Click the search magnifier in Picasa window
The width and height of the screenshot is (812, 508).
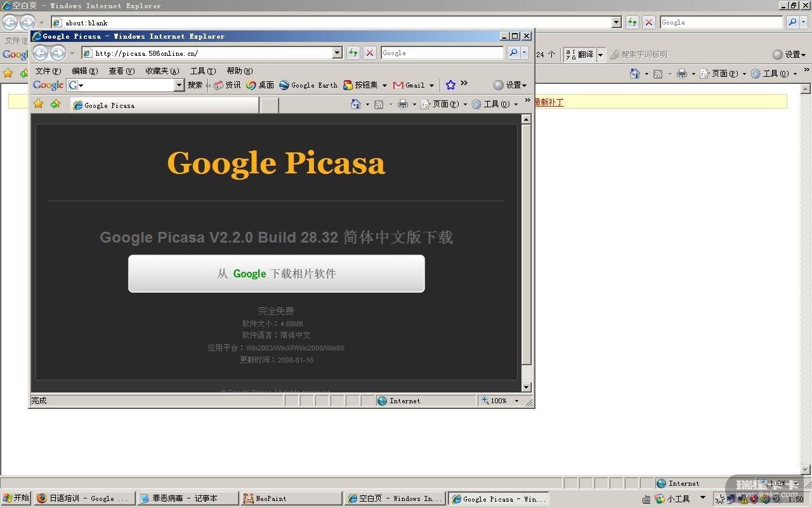click(x=513, y=53)
